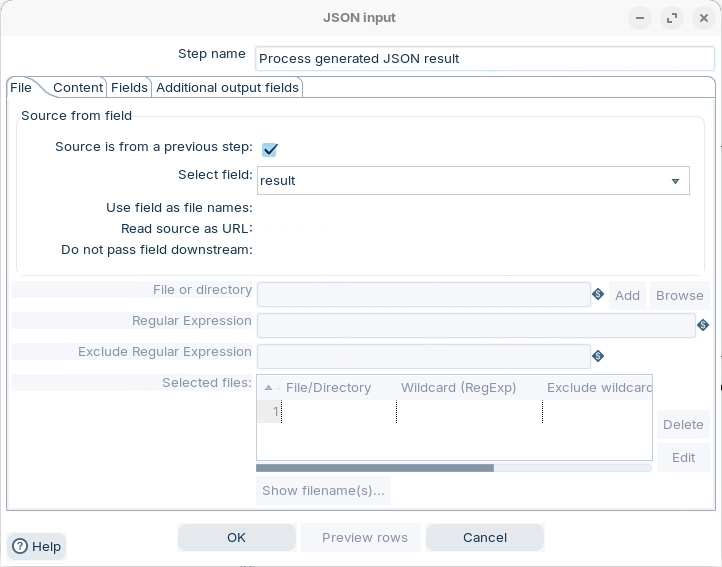Screen dimensions: 722x567
Task: Open the Select field dropdown
Action: pos(675,181)
